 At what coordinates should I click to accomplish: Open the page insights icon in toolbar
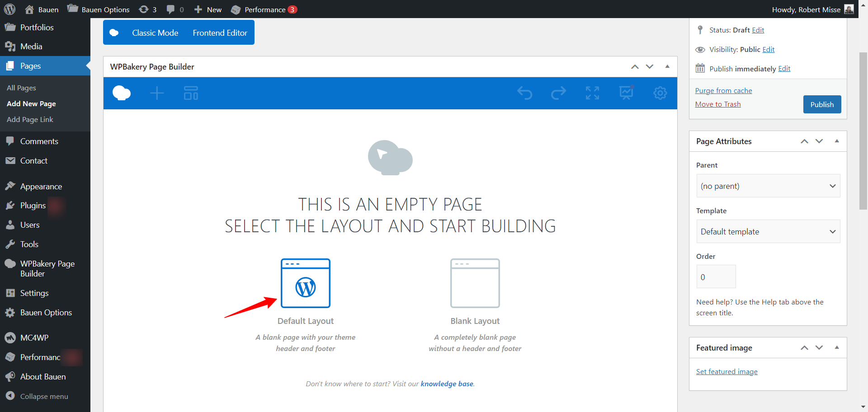tap(626, 93)
